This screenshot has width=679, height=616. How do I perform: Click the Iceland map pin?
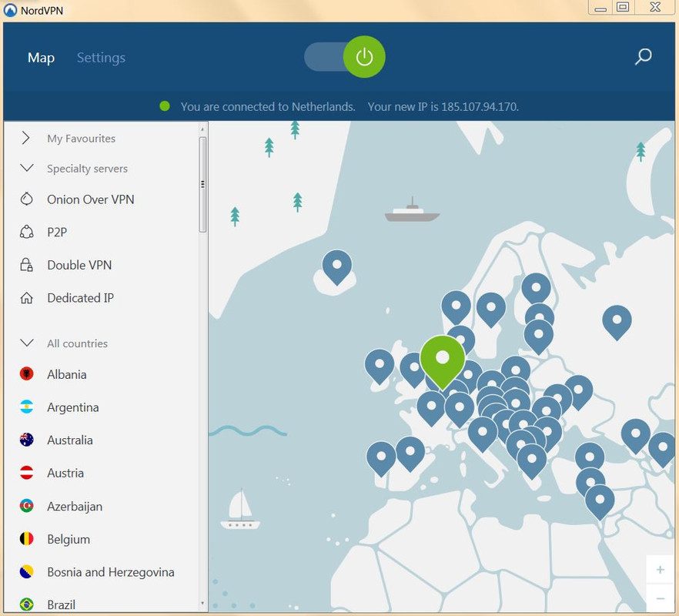pos(337,266)
